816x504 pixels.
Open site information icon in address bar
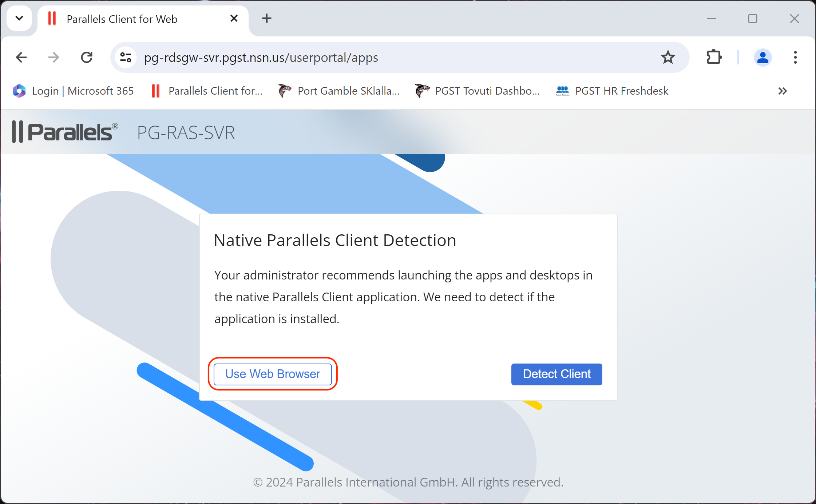coord(126,57)
